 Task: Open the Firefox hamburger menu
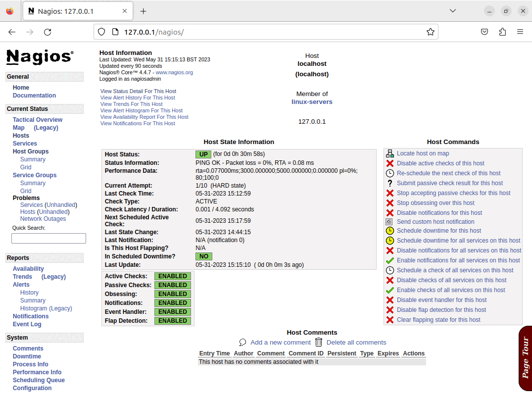(521, 32)
